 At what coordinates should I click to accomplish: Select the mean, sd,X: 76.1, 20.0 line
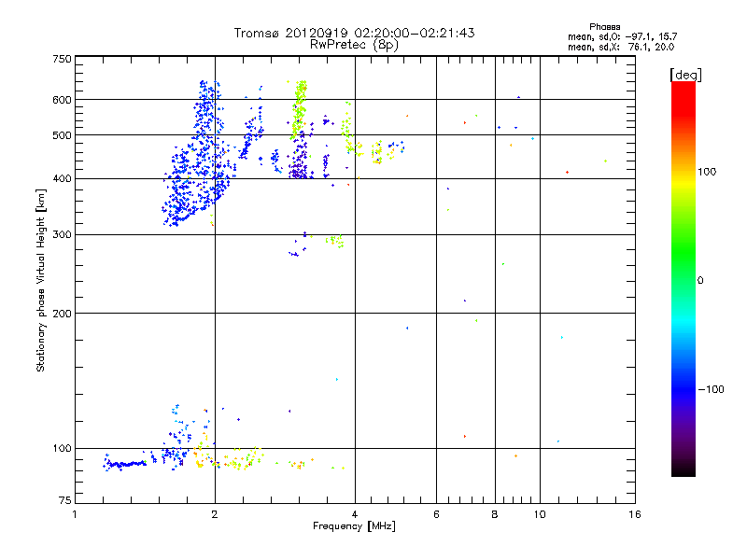621,47
